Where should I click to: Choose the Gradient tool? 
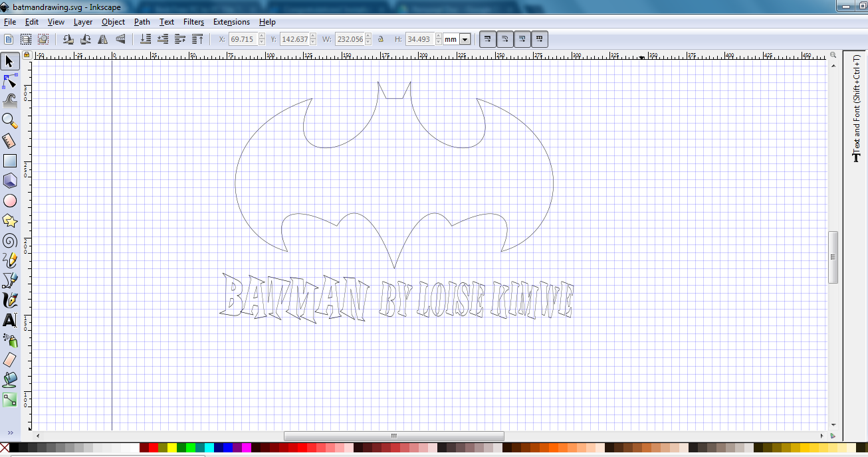pyautogui.click(x=9, y=399)
